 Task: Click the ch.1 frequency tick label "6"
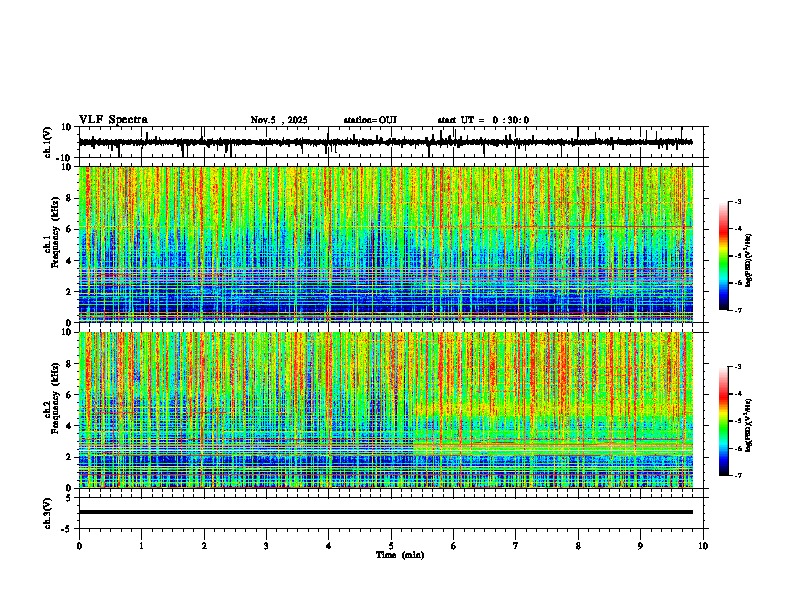(x=69, y=229)
